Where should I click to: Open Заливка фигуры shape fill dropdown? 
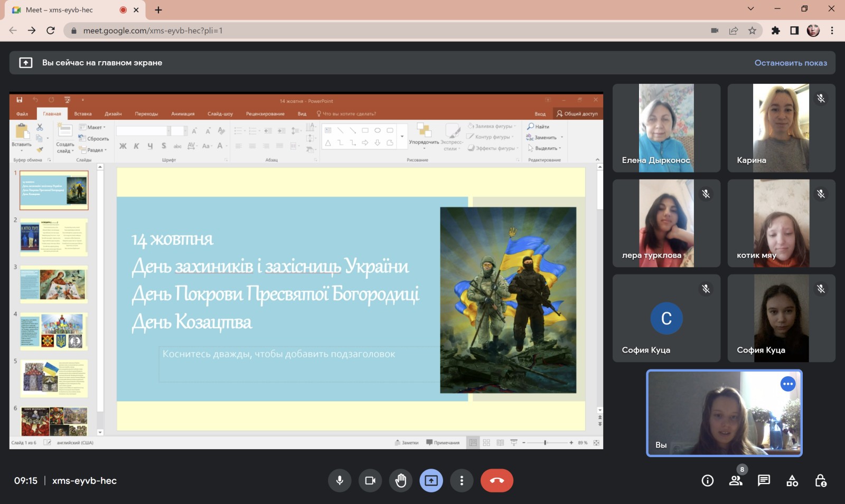[x=491, y=127]
